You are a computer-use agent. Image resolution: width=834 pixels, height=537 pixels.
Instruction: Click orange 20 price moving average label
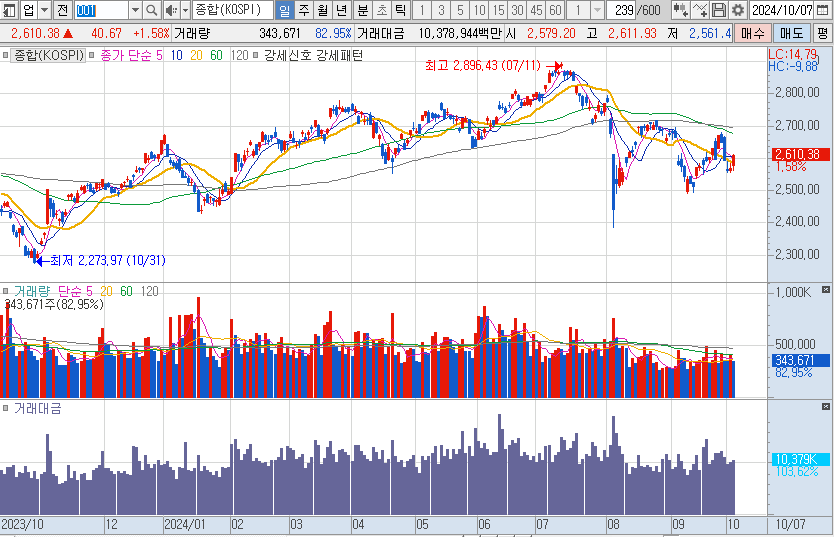(196, 55)
